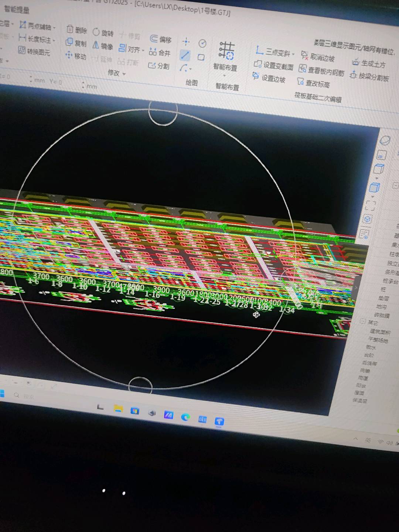Select 地沟 in component tree
The image size is (399, 532).
click(382, 307)
